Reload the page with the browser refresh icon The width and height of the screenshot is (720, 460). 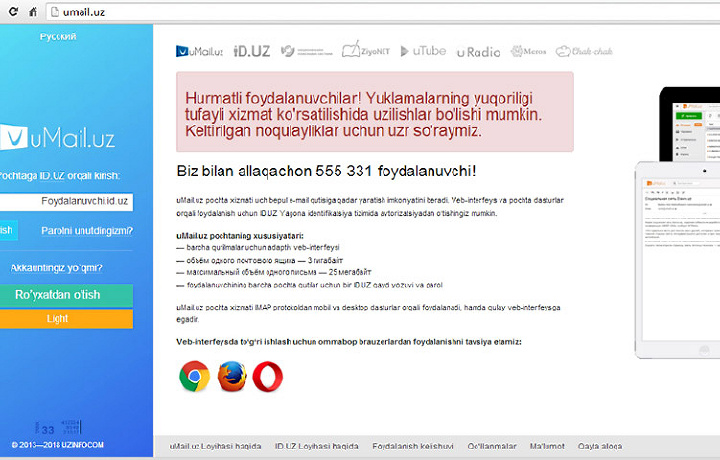(x=13, y=11)
